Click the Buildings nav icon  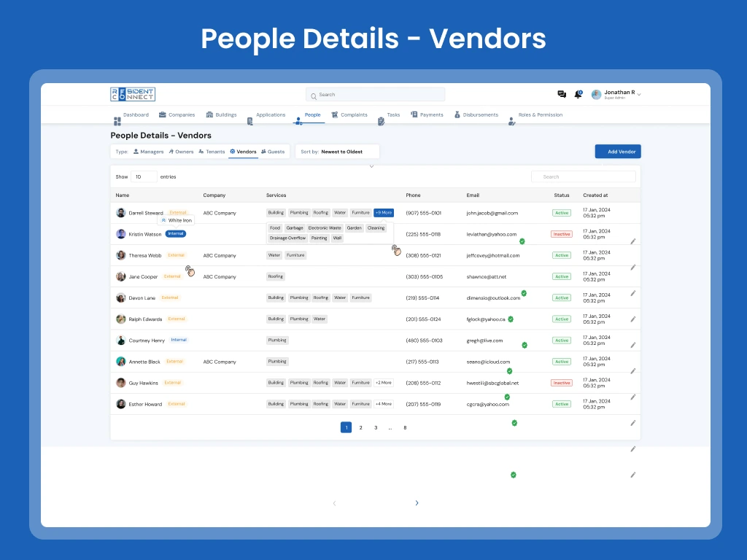coord(210,114)
